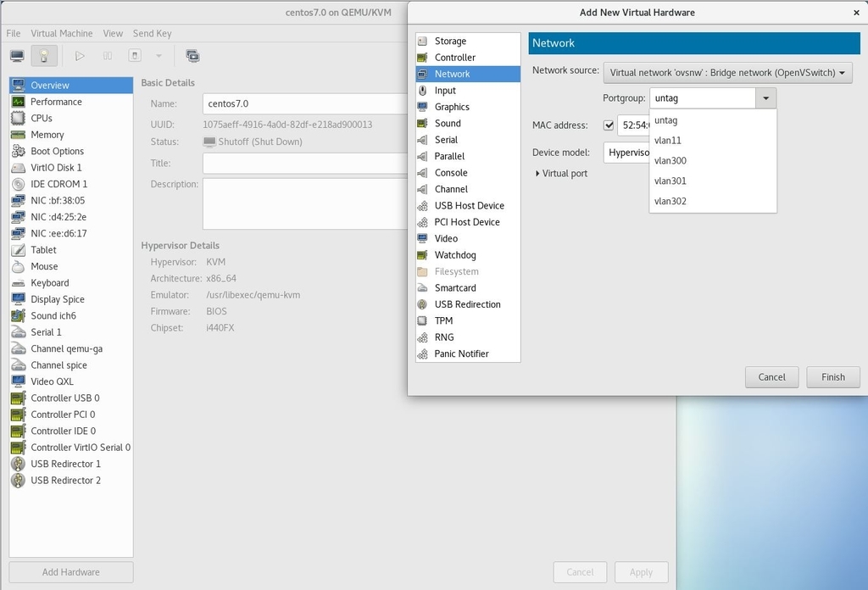Screen dimensions: 868x590
Task: Choose Graphics in new hardware list
Action: (x=468, y=107)
